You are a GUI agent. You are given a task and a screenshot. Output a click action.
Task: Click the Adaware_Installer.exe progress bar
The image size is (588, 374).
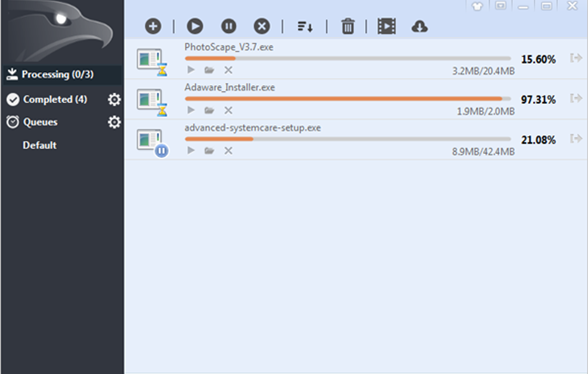coord(348,99)
